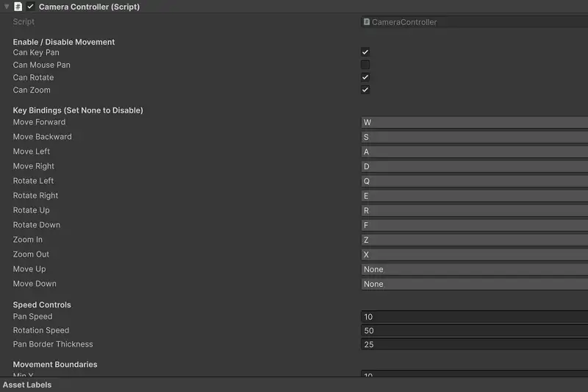Click the Pan Border Thickness value field
Screen dimensions: 588x392
coord(474,344)
